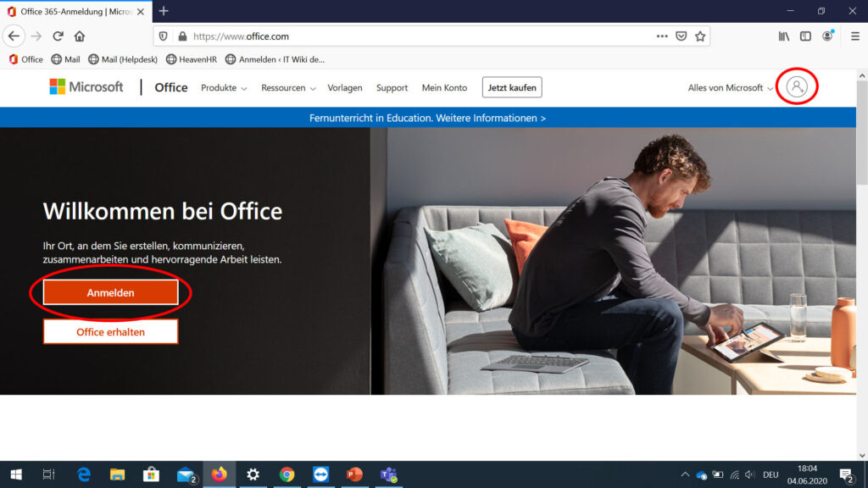This screenshot has height=488, width=868.
Task: Open the volume speaker tray icon
Action: click(750, 474)
